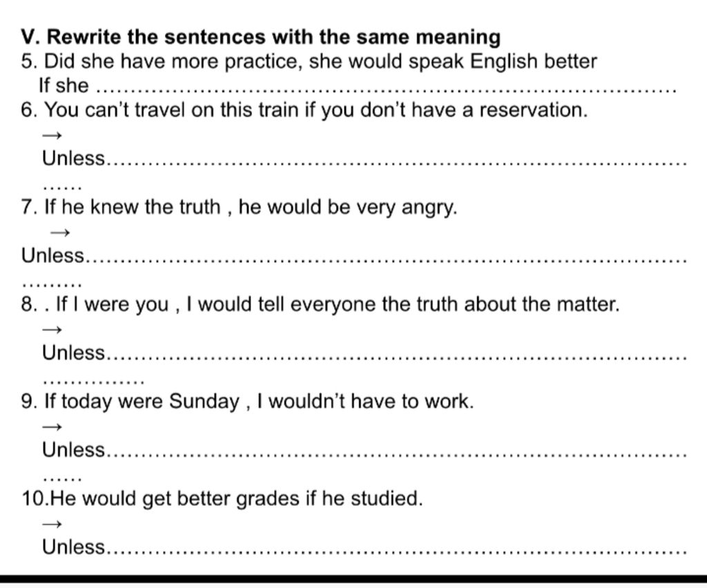Click sentence 7 about knowing the truth
This screenshot has height=588, width=707.
239,207
